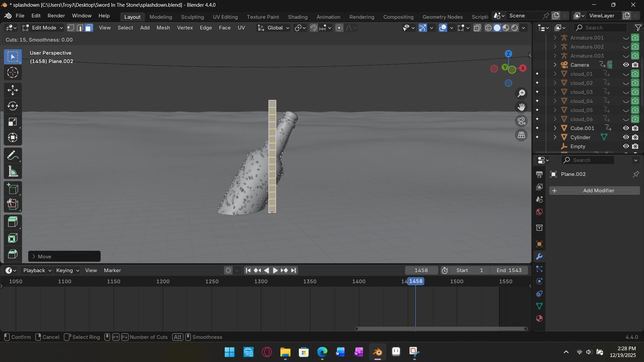
Task: Click the End frame field
Action: click(508, 270)
